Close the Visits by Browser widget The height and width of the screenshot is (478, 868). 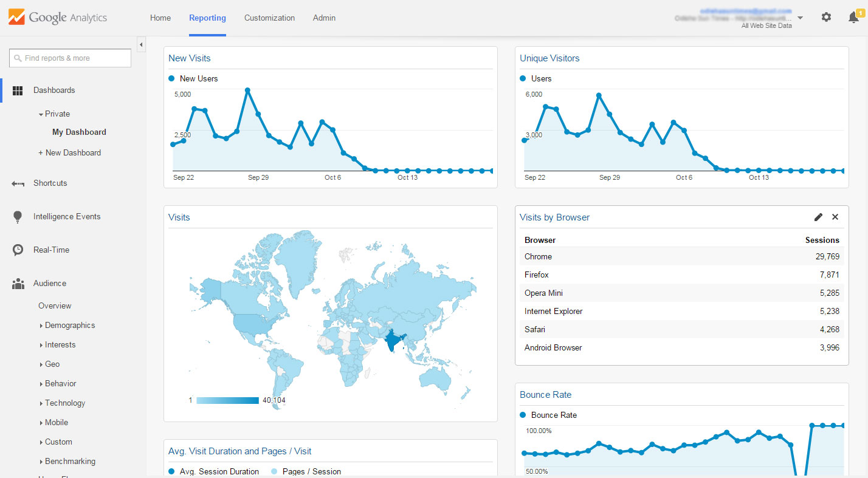point(835,217)
